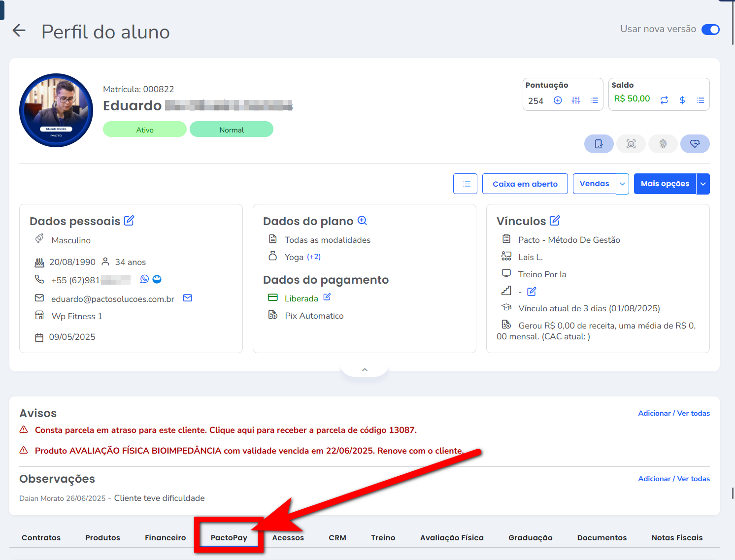Open the dollar sign icon in Saldo
This screenshot has width=735, height=560.
(x=682, y=100)
